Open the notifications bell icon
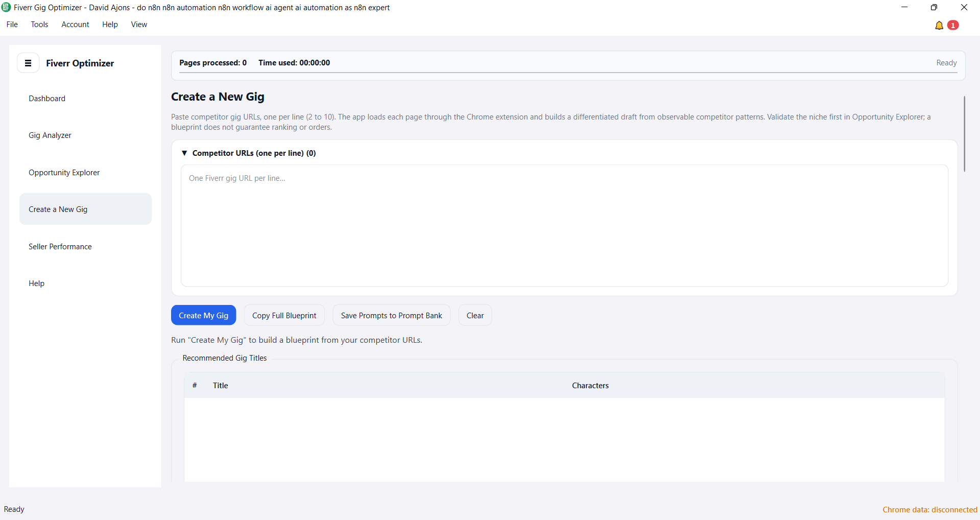This screenshot has height=520, width=980. [939, 26]
